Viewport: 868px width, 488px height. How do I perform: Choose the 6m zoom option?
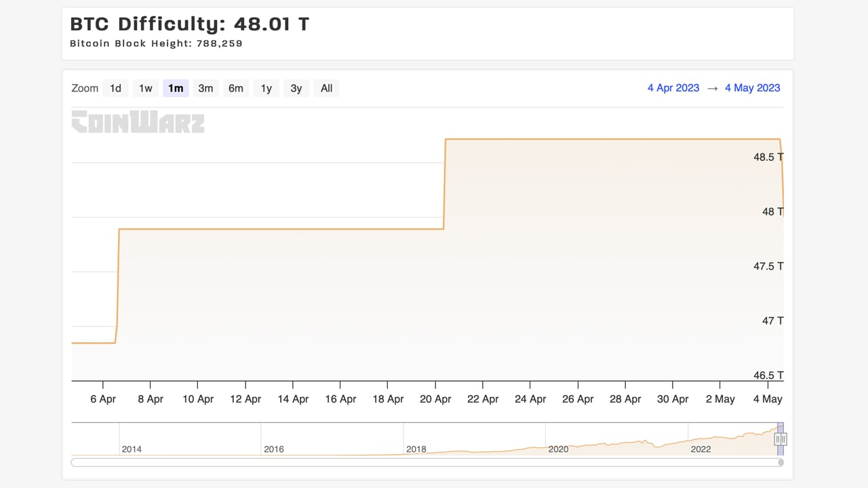[x=235, y=88]
